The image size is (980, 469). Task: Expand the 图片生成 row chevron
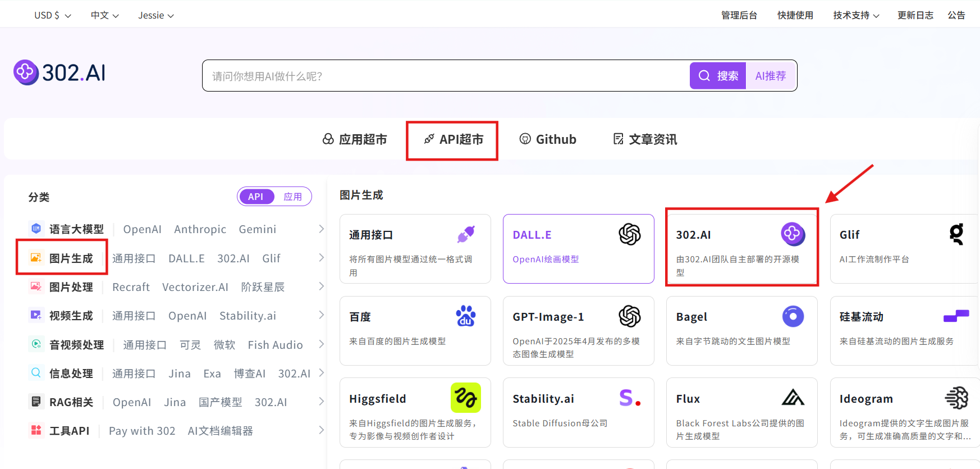coord(321,257)
